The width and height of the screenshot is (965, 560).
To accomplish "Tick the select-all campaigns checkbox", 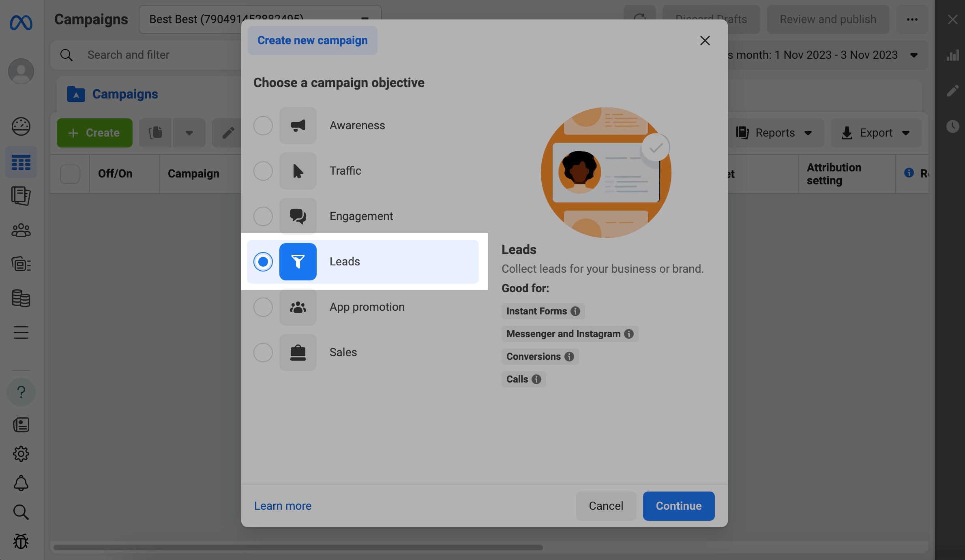I will click(x=70, y=174).
